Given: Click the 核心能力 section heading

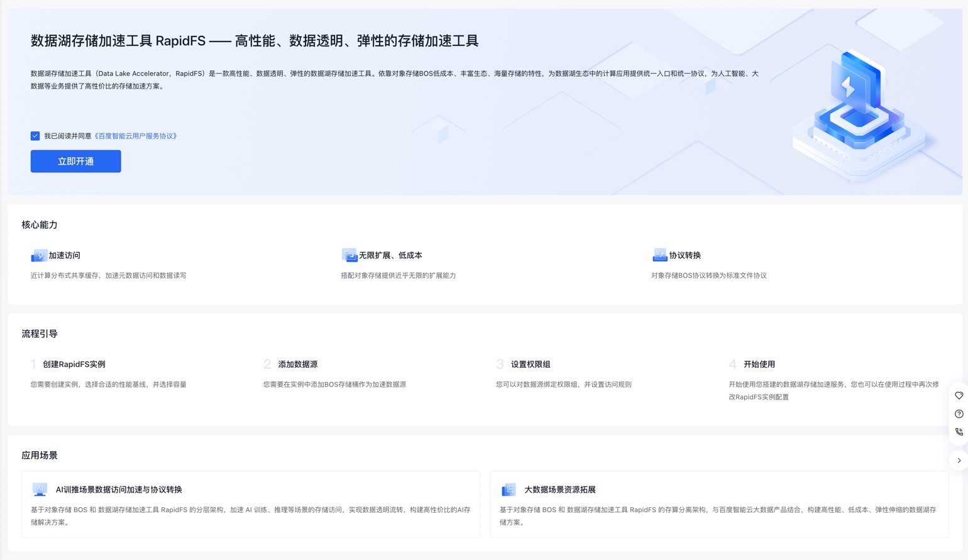Looking at the screenshot, I should (40, 225).
